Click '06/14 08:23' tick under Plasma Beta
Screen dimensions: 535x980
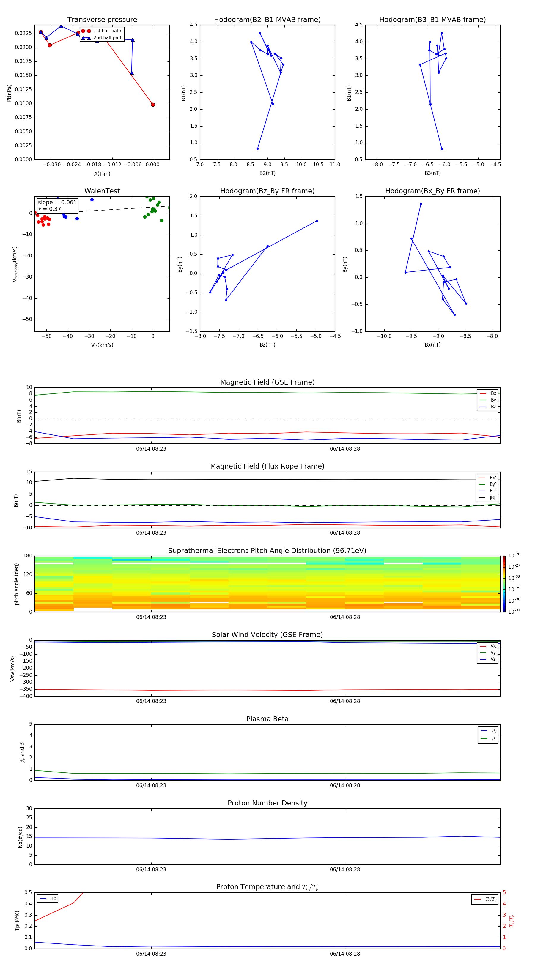151,785
